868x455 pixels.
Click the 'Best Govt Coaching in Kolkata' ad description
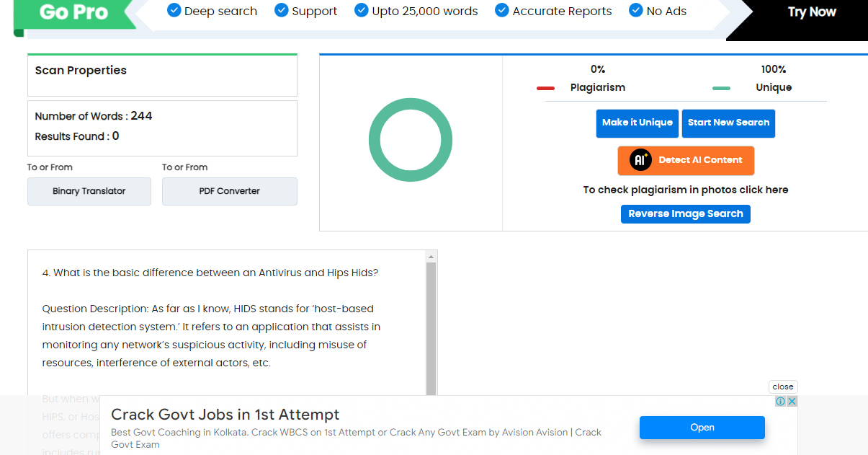tap(356, 438)
